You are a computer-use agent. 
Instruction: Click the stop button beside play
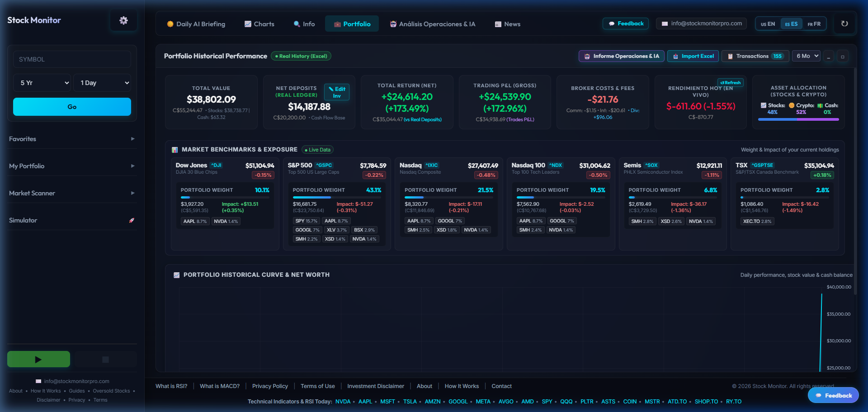click(x=105, y=359)
